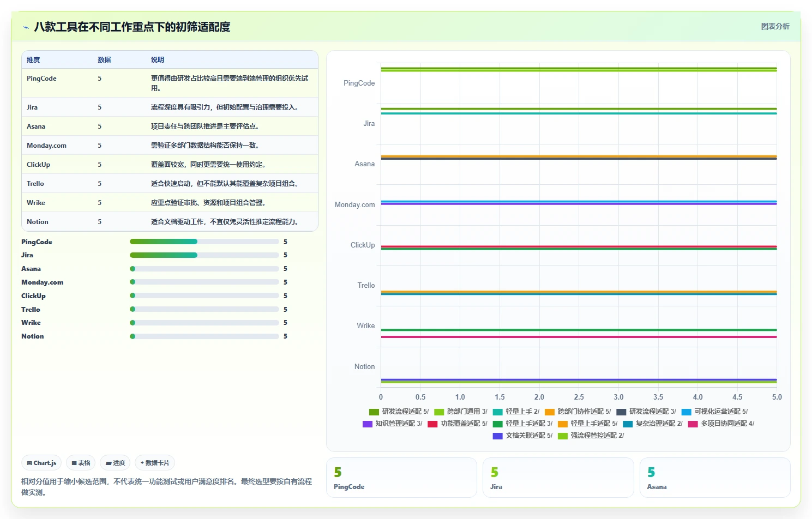
Task: Click the description '项目责任与跨团队推进是主要评估点。'
Action: 205,126
